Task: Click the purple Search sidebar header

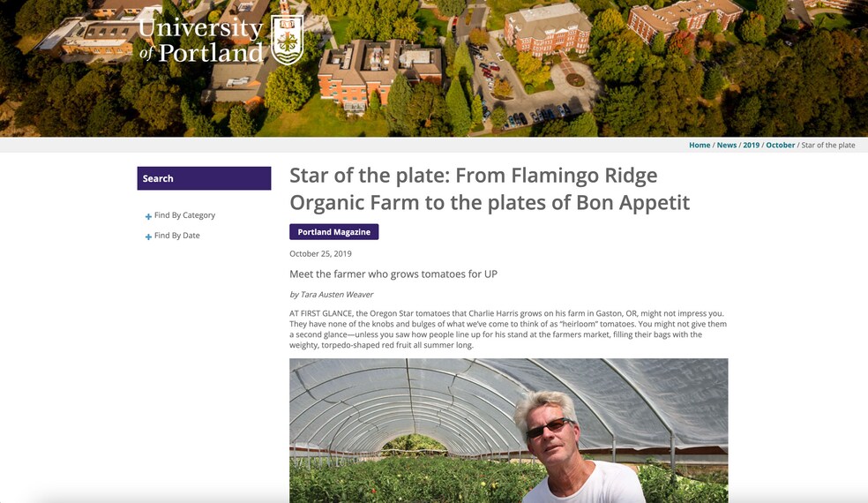Action: pyautogui.click(x=204, y=178)
